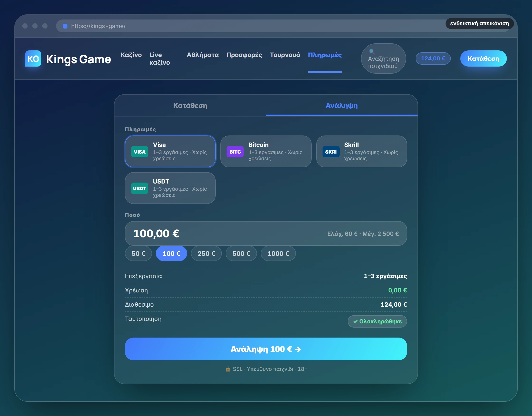Select USDT payment method card
The width and height of the screenshot is (532, 416).
(170, 188)
